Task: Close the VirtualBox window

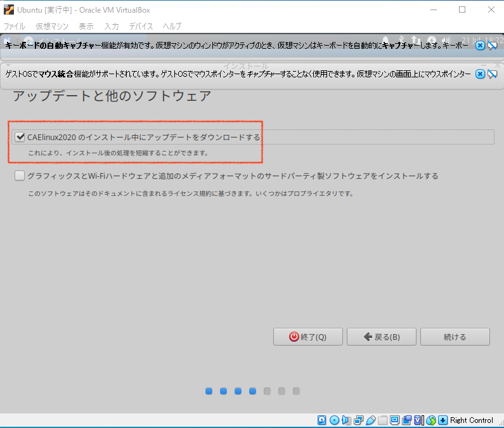Action: pyautogui.click(x=491, y=10)
